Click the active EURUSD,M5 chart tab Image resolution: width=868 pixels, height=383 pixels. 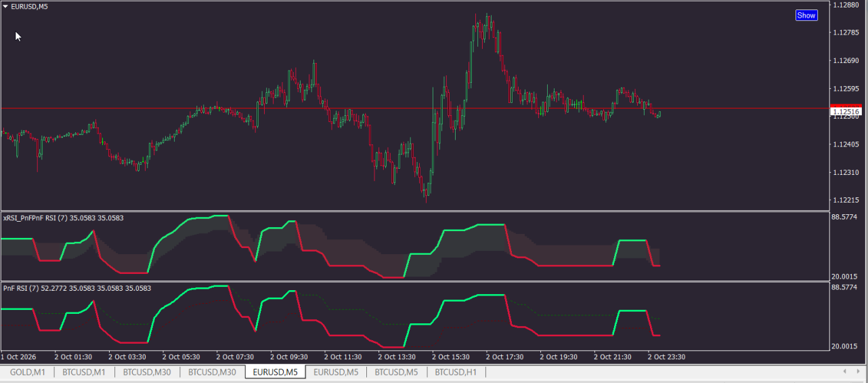[275, 372]
